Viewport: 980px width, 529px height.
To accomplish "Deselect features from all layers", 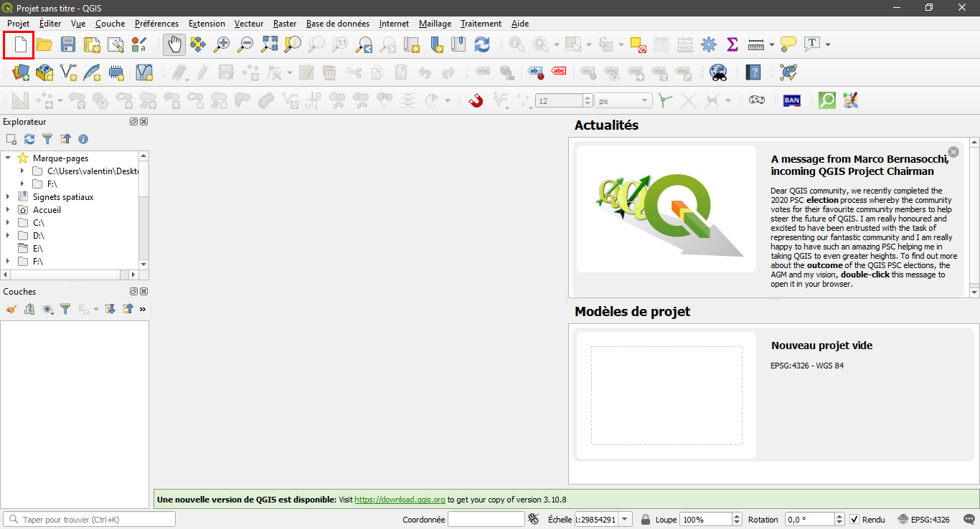I will tap(638, 45).
